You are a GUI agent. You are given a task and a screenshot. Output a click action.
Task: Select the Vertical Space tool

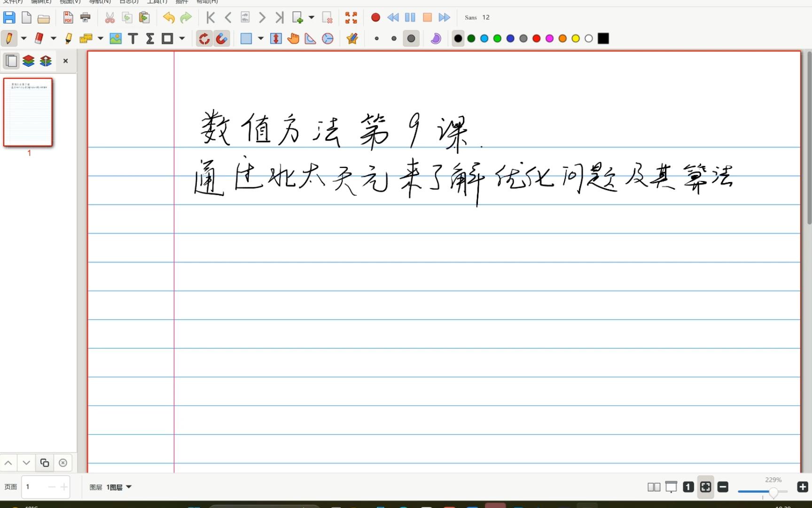(x=276, y=39)
